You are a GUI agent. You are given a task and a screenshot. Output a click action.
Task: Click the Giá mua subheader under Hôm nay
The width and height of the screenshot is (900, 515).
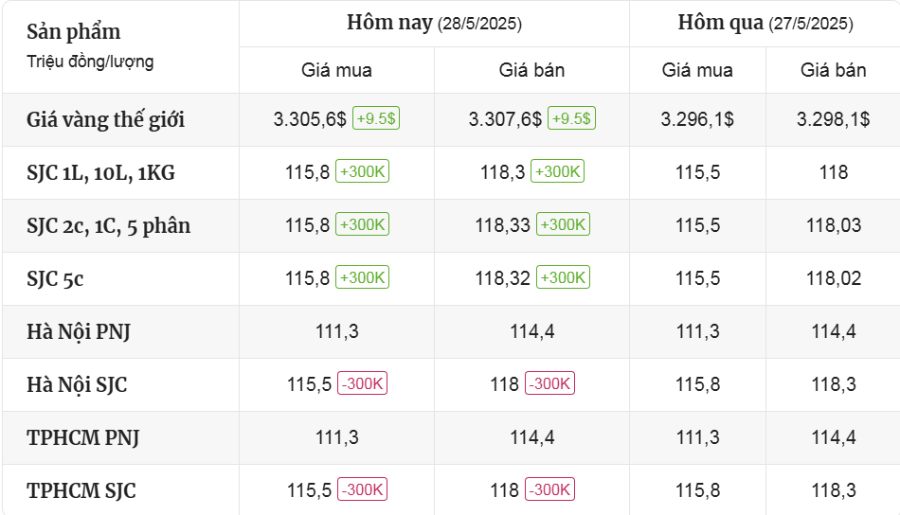(x=337, y=70)
